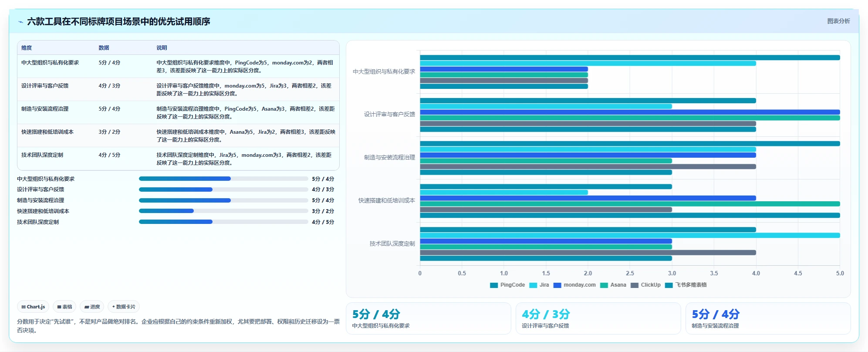Click the 快速搭建和低培训成本 chart axis label
The width and height of the screenshot is (868, 352).
387,200
